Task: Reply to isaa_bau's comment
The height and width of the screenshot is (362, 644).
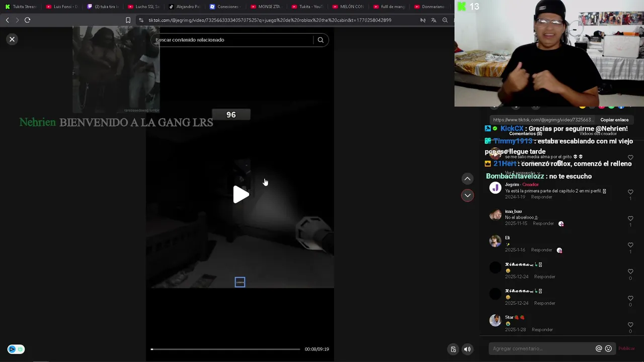Action: (543, 223)
